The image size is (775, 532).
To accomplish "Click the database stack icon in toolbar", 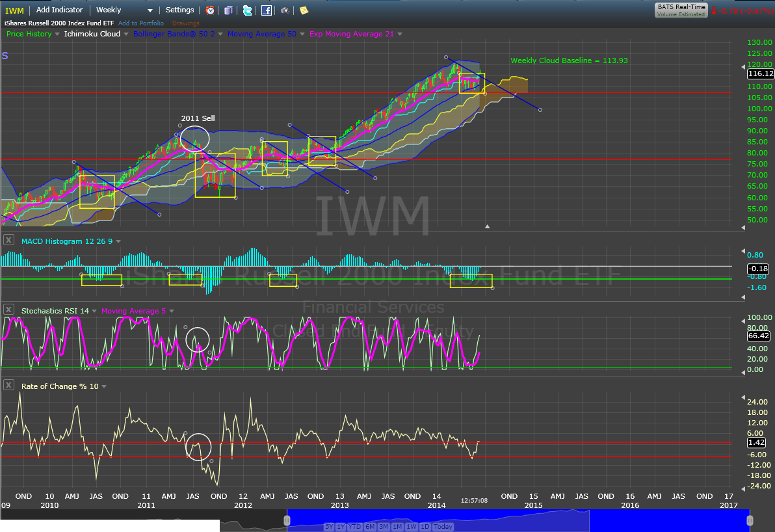I will click(x=228, y=10).
